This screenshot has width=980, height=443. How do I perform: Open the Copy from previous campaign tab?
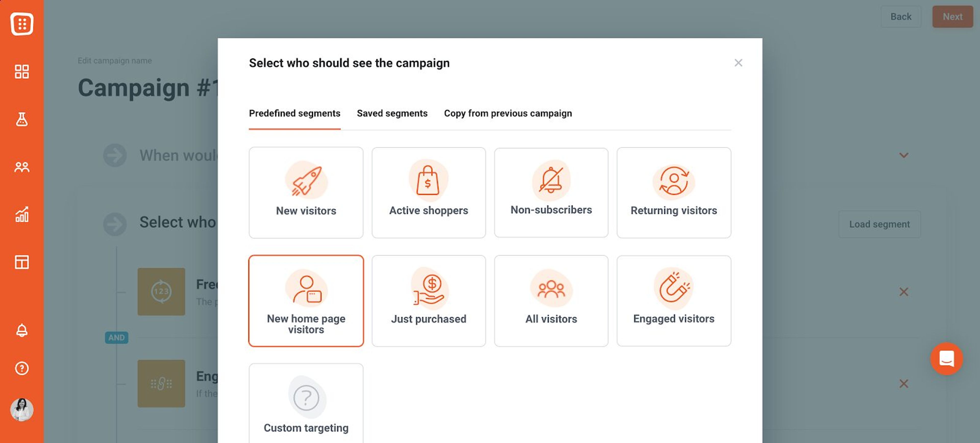coord(508,113)
